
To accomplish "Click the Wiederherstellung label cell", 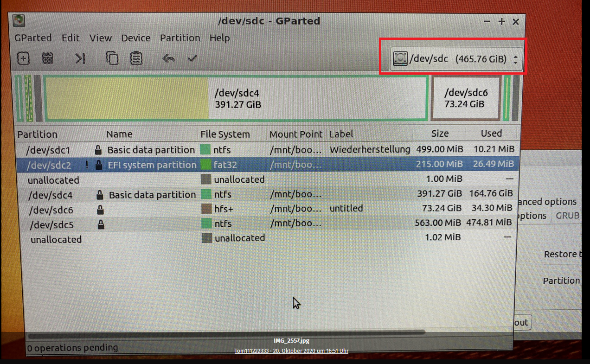I will pos(370,149).
